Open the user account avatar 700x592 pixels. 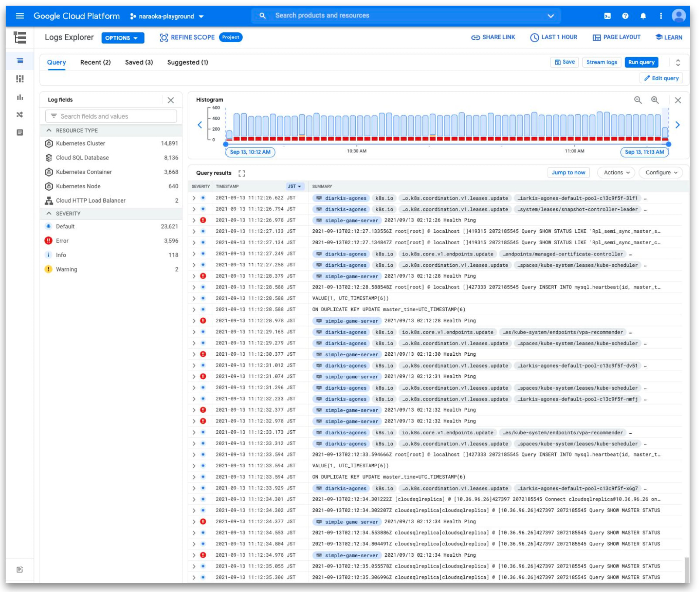(x=679, y=16)
